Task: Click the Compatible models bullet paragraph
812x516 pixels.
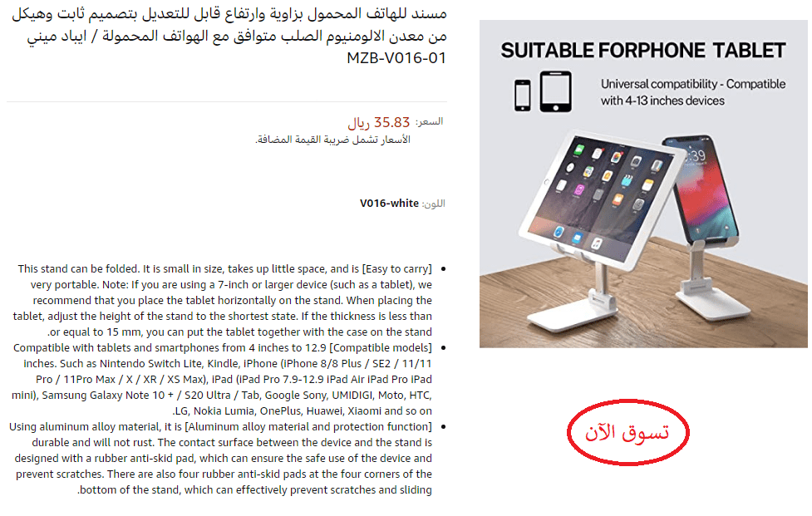Action: click(222, 380)
